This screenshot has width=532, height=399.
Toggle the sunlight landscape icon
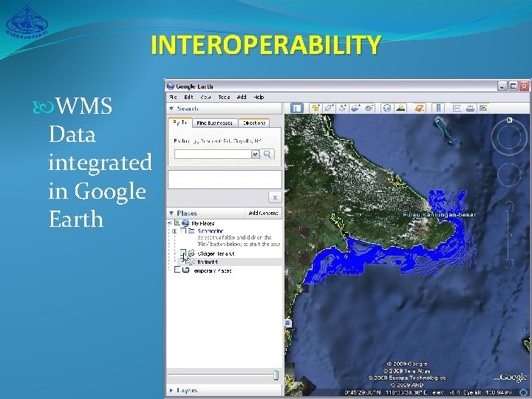point(400,108)
